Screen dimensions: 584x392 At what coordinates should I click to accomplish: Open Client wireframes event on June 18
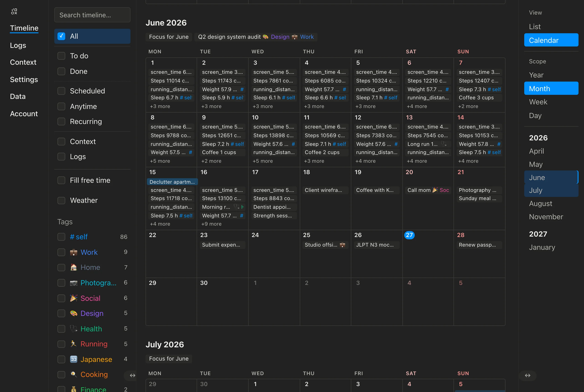click(325, 190)
